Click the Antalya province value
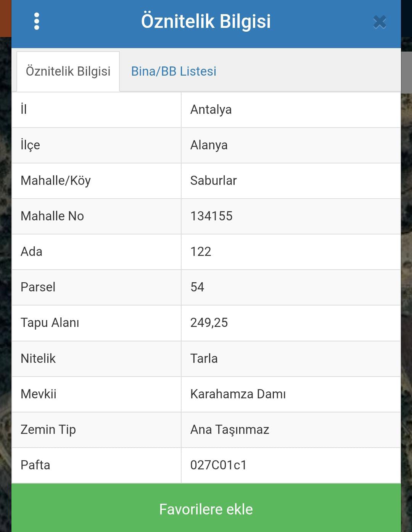This screenshot has height=532, width=412. coord(211,110)
